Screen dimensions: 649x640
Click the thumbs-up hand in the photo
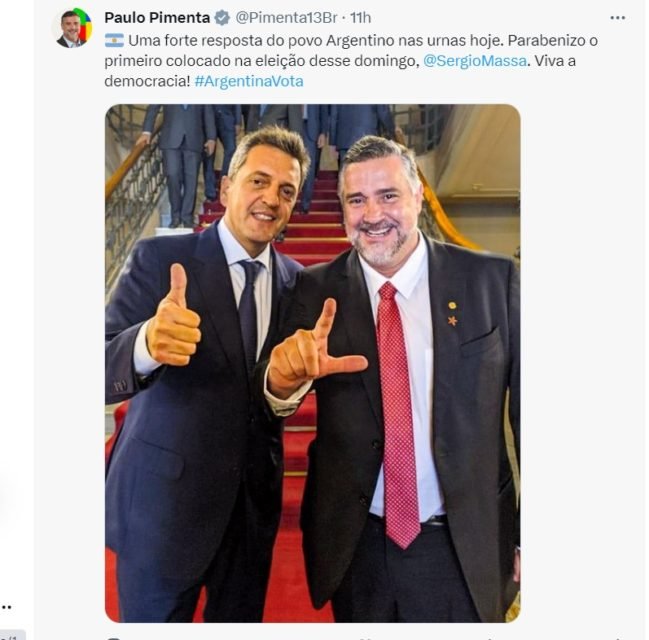coord(174,316)
